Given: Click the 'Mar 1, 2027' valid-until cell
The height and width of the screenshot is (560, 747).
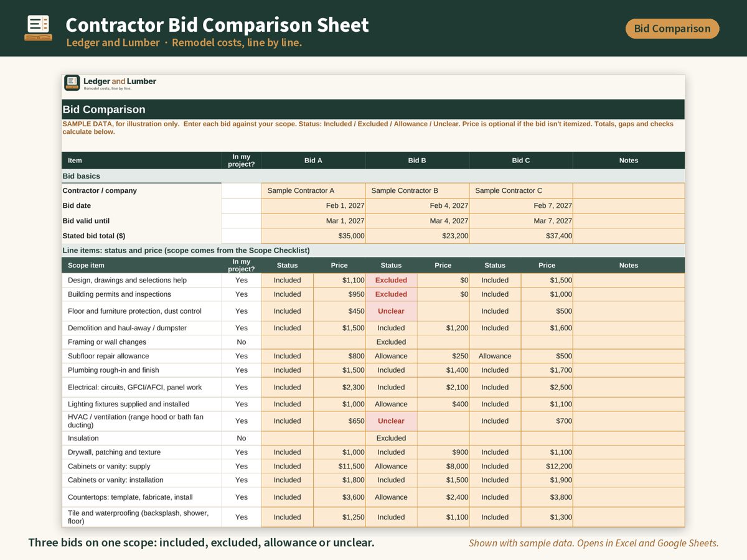Looking at the screenshot, I should pyautogui.click(x=313, y=221).
